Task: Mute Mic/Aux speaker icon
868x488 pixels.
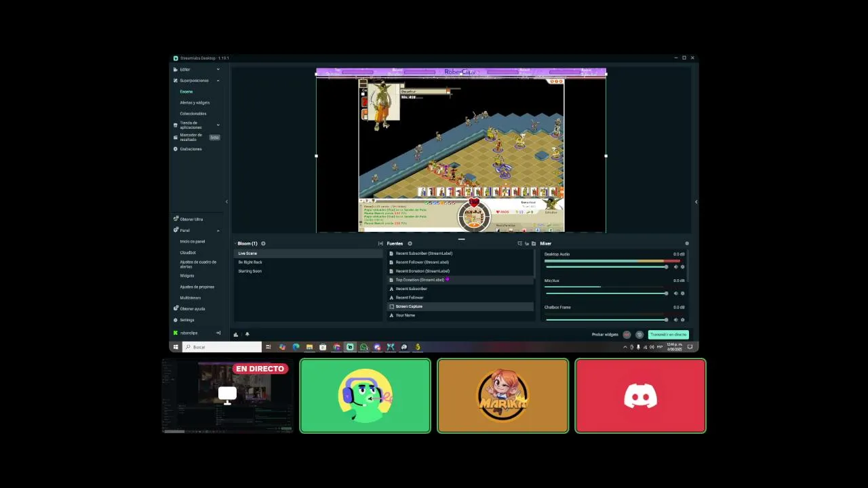Action: point(675,293)
